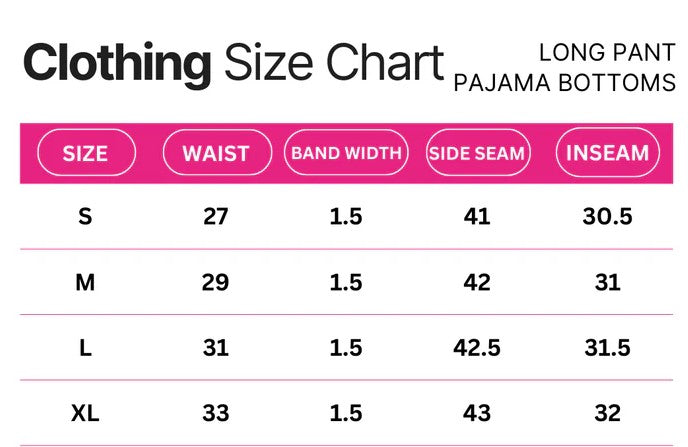Click inseam value 32 for size XL

pyautogui.click(x=607, y=413)
